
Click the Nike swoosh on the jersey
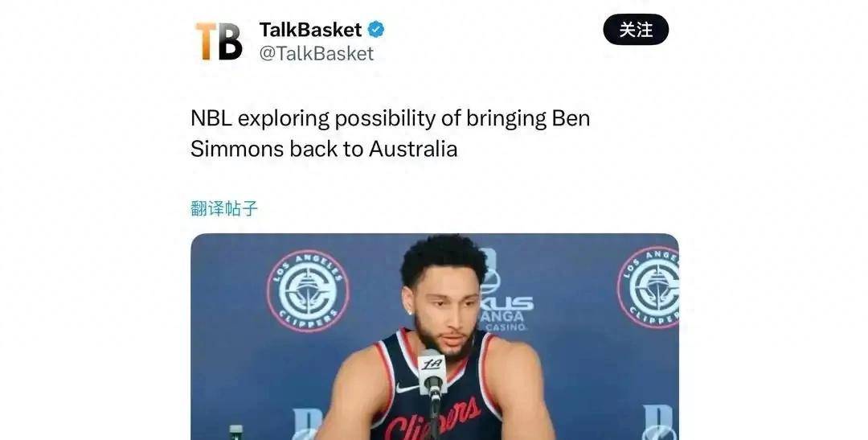pyautogui.click(x=407, y=388)
